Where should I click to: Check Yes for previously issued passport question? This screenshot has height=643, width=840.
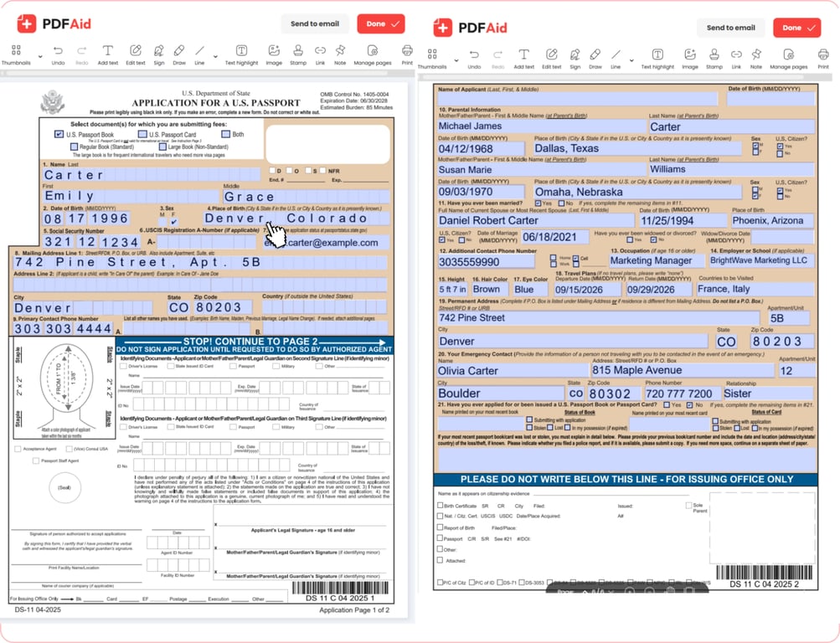[x=667, y=404]
